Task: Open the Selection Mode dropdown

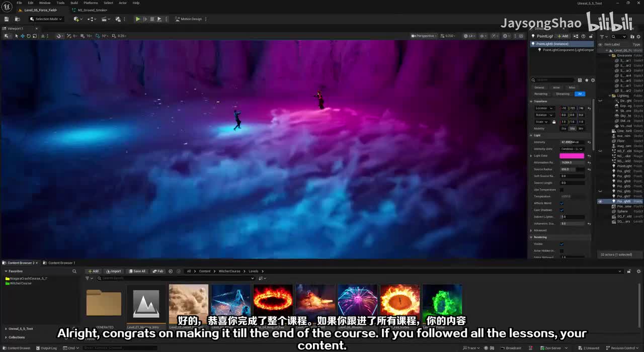Action: coord(46,19)
